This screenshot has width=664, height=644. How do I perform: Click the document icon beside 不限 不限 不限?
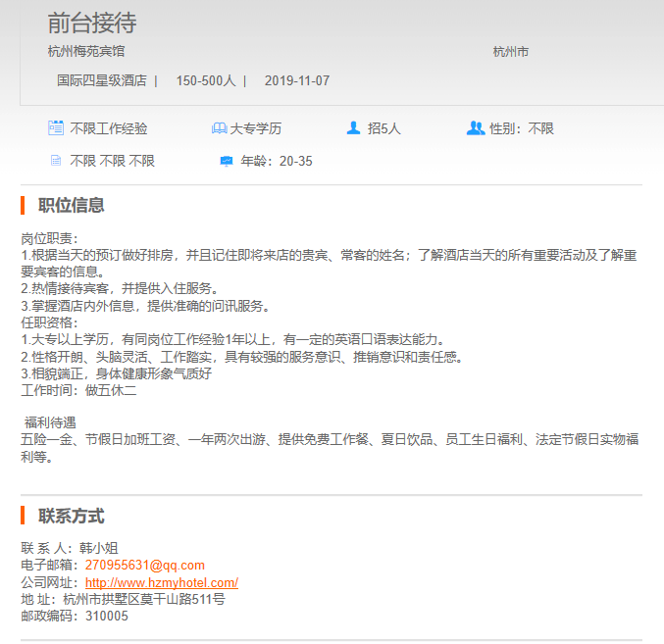pyautogui.click(x=56, y=161)
